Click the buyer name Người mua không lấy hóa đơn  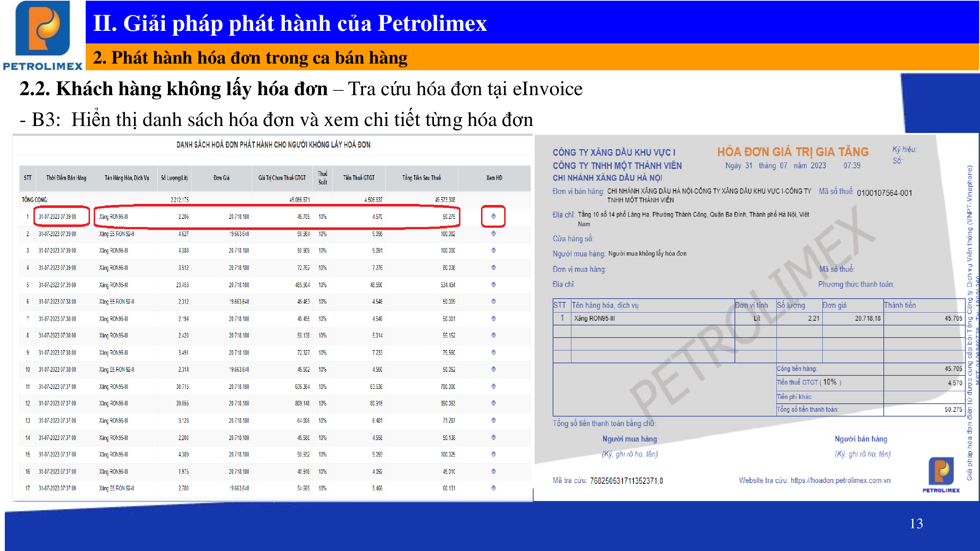[x=647, y=253]
